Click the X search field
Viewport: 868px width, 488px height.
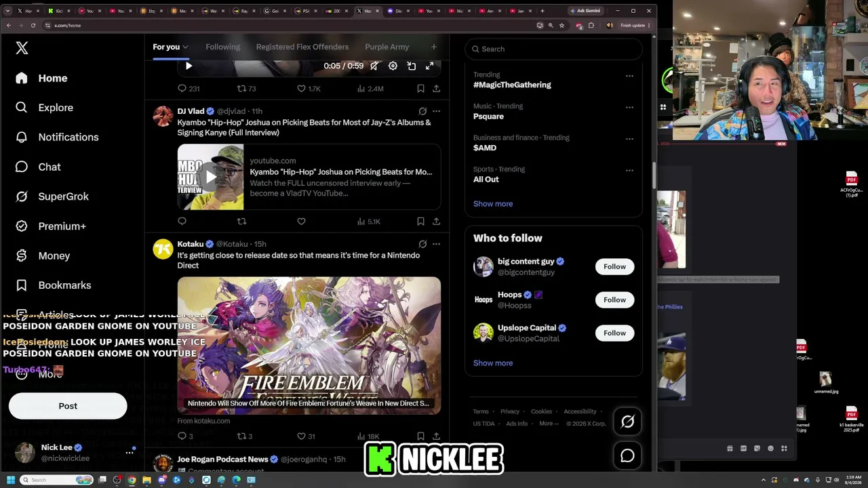click(x=553, y=49)
